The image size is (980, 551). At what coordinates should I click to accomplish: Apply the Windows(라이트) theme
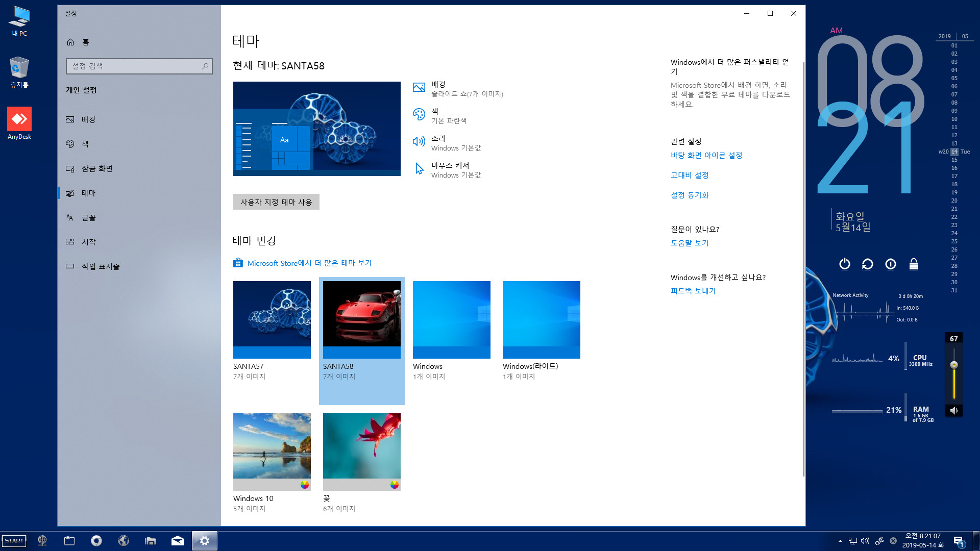coord(542,331)
